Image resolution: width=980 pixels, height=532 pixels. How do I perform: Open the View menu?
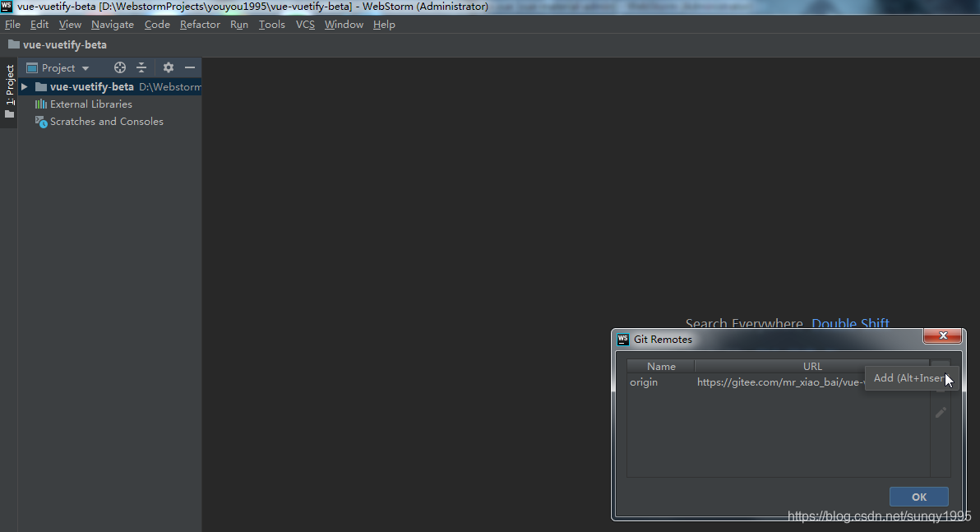coord(70,25)
